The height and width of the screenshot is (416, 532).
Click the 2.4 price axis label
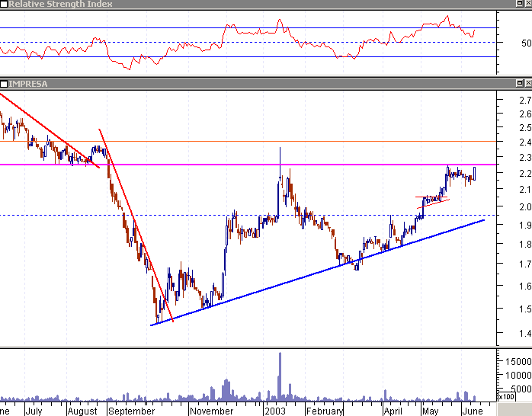click(525, 142)
